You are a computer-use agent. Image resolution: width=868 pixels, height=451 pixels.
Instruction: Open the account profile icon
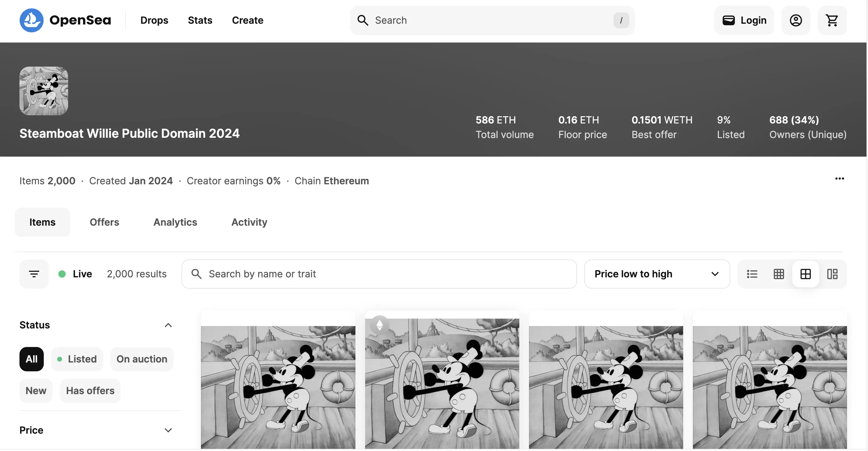tap(796, 20)
